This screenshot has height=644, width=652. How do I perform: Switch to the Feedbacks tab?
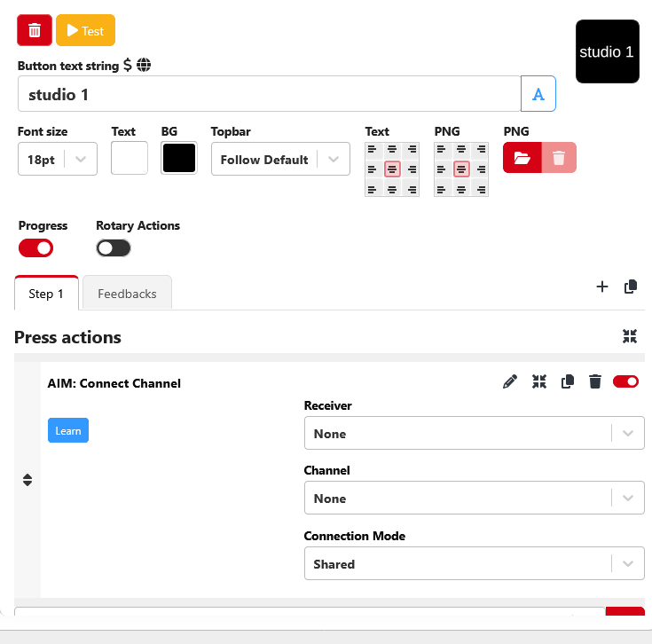(x=127, y=294)
